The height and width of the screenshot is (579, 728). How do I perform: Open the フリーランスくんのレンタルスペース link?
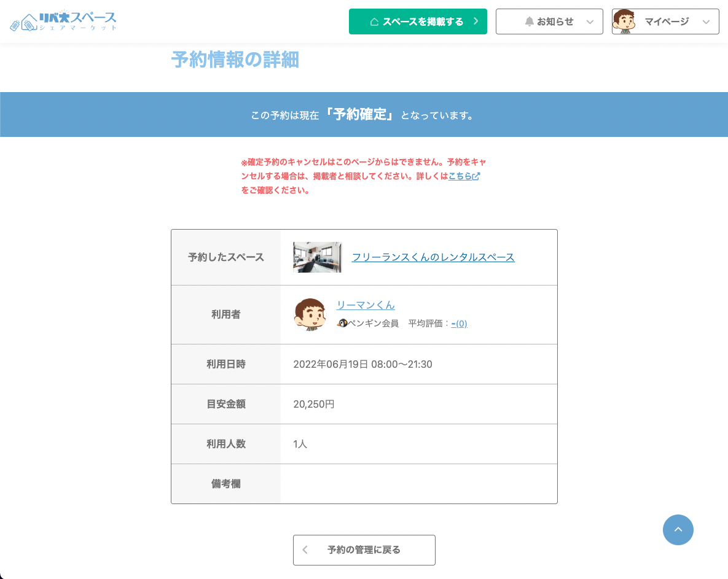point(433,257)
